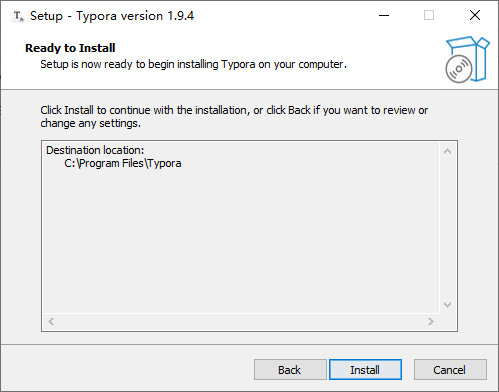The height and width of the screenshot is (392, 499).
Task: Click the vertical scrollbar track in the summary box
Action: tap(448, 228)
